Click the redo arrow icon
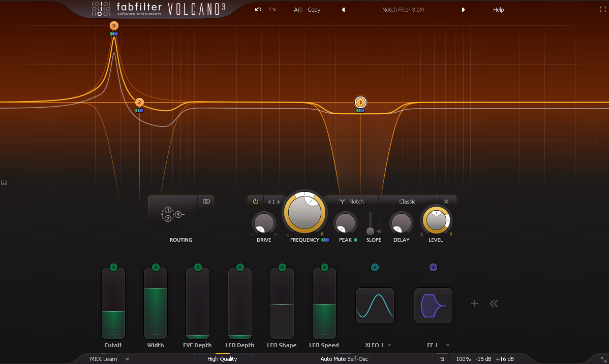609x364 pixels. point(272,9)
